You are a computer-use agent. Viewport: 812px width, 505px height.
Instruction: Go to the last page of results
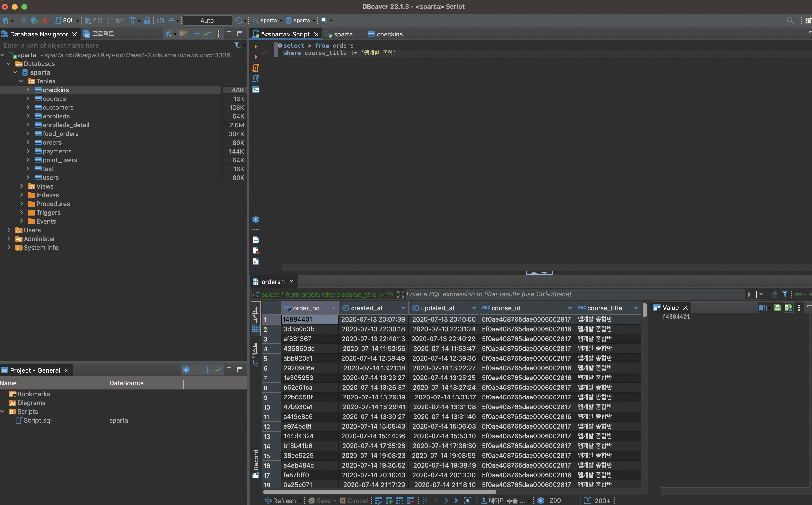457,500
